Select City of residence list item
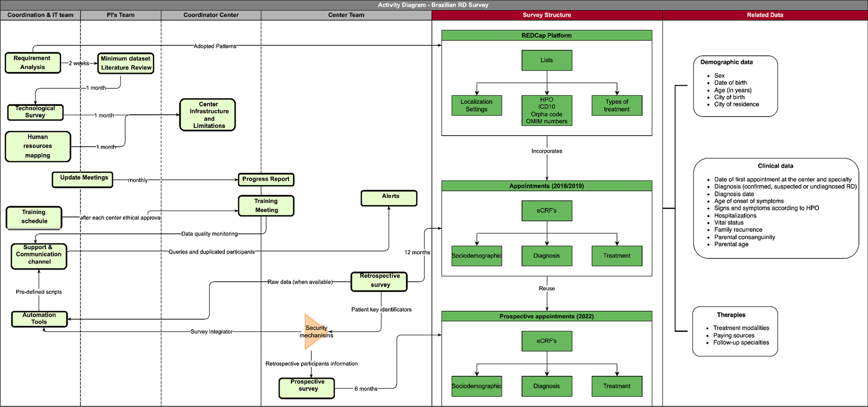The width and height of the screenshot is (868, 407). [x=736, y=105]
